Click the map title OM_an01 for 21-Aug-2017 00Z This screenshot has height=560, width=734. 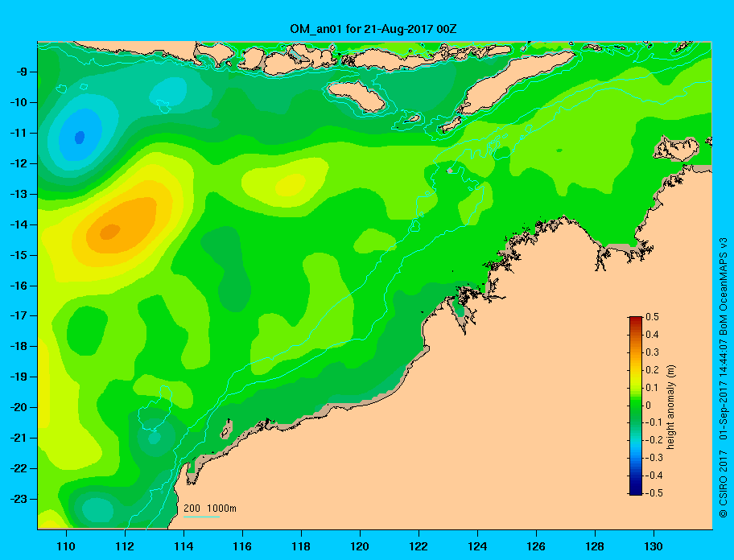click(373, 29)
